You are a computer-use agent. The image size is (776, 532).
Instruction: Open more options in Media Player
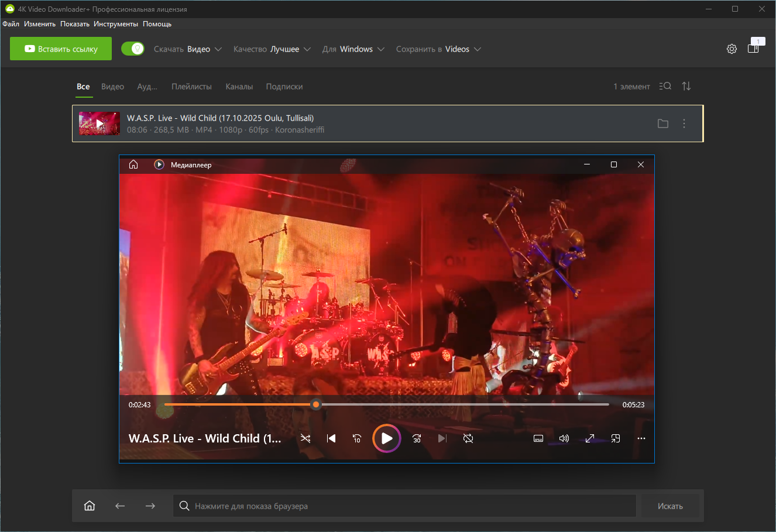pyautogui.click(x=641, y=438)
